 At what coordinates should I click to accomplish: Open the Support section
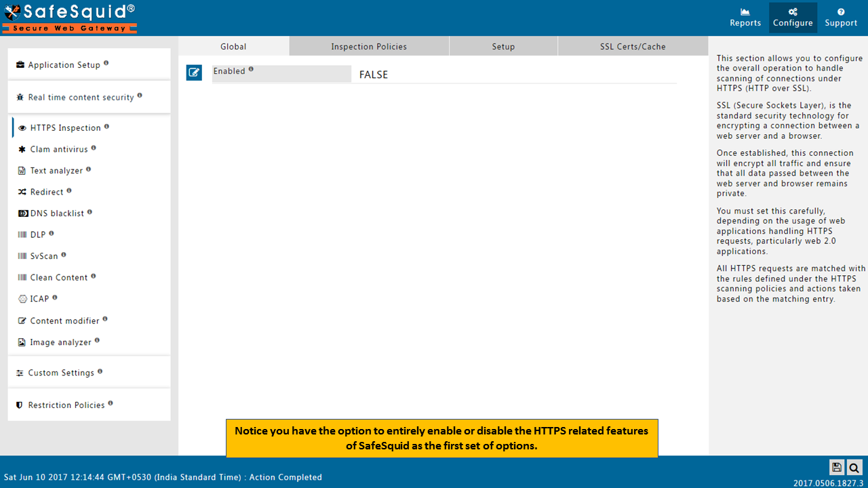[x=841, y=18]
